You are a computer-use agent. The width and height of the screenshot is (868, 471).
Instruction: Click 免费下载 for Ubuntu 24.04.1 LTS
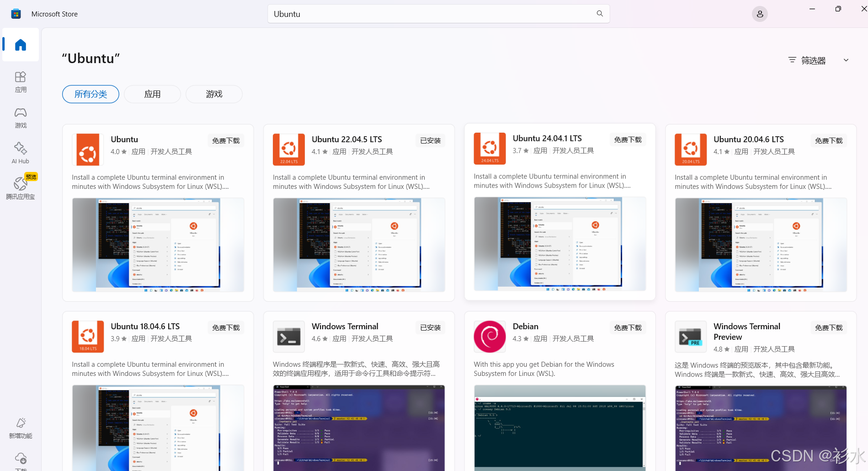(x=628, y=140)
